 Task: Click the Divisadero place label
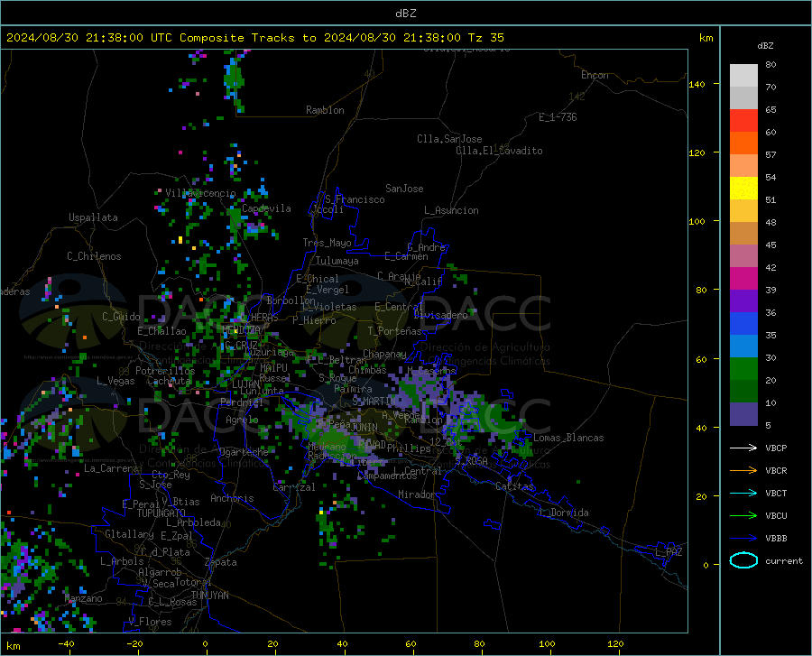440,315
